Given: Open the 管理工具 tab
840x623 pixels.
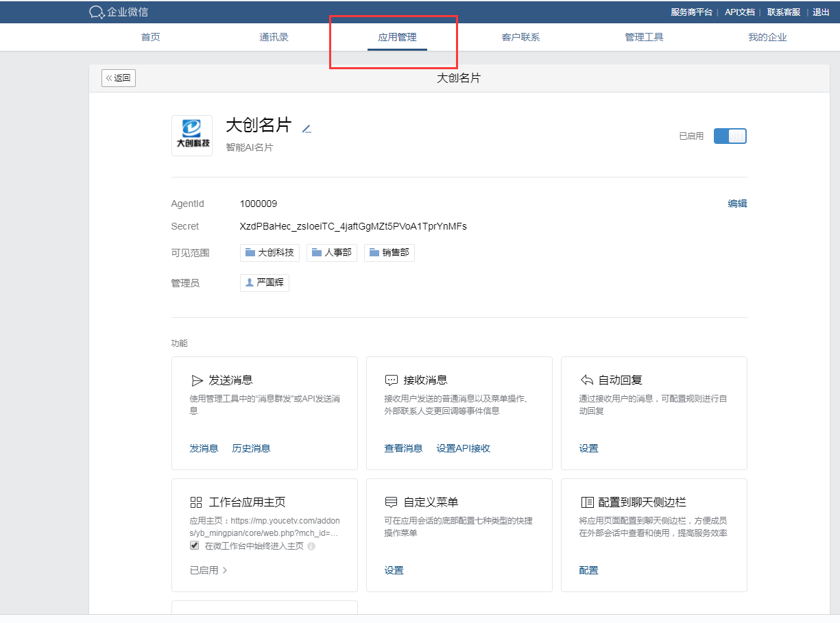Looking at the screenshot, I should tap(645, 37).
